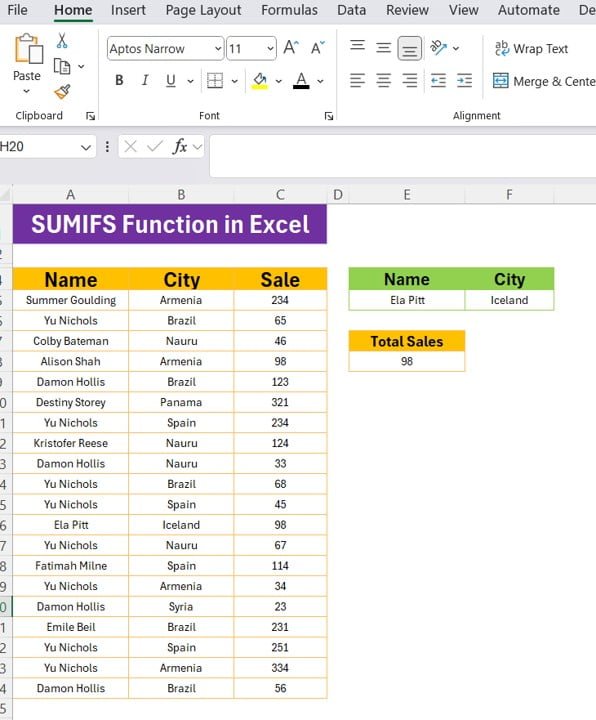596x720 pixels.
Task: Click the Increase Indent icon
Action: pos(464,81)
